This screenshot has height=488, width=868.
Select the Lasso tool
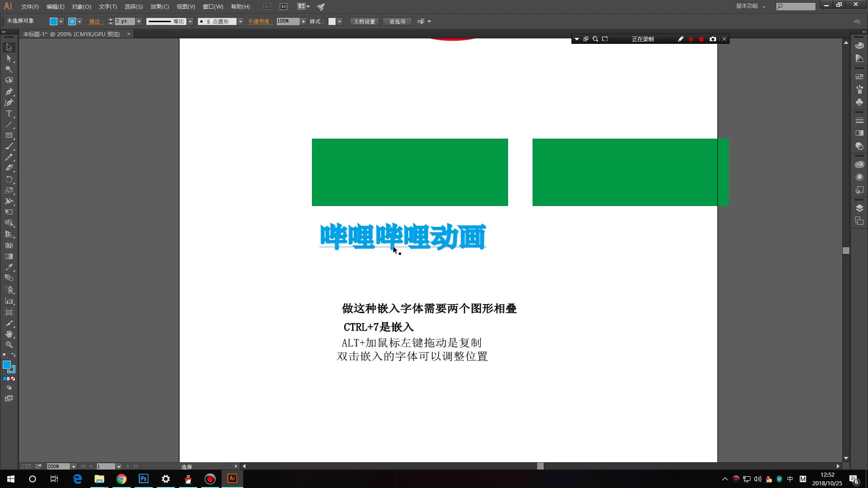click(9, 80)
